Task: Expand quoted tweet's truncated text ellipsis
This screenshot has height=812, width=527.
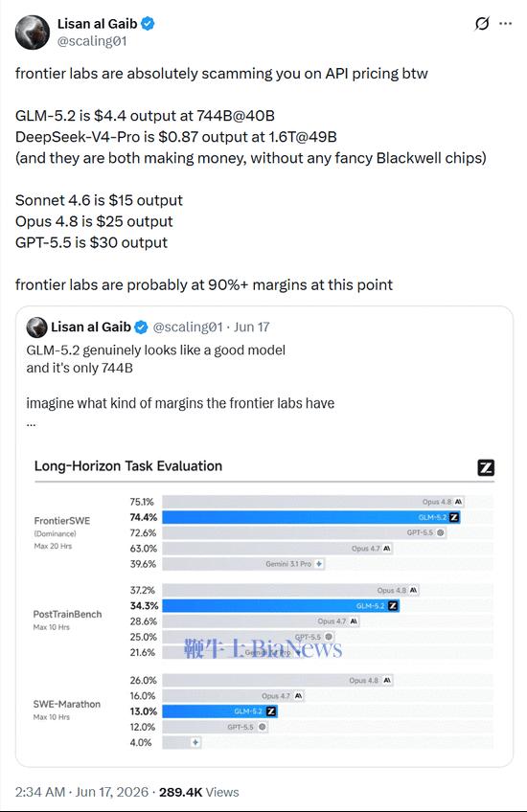Action: 31,424
